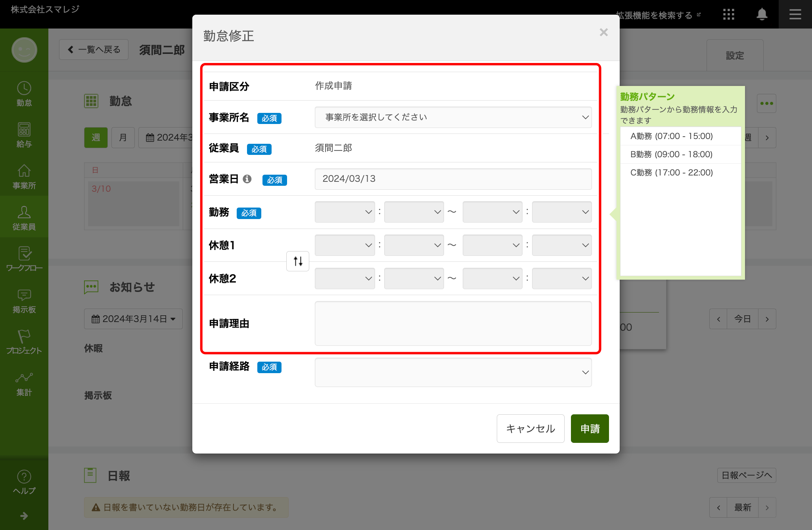Image resolution: width=812 pixels, height=530 pixels.
Task: Click into the 申請理由 text area
Action: pyautogui.click(x=453, y=323)
